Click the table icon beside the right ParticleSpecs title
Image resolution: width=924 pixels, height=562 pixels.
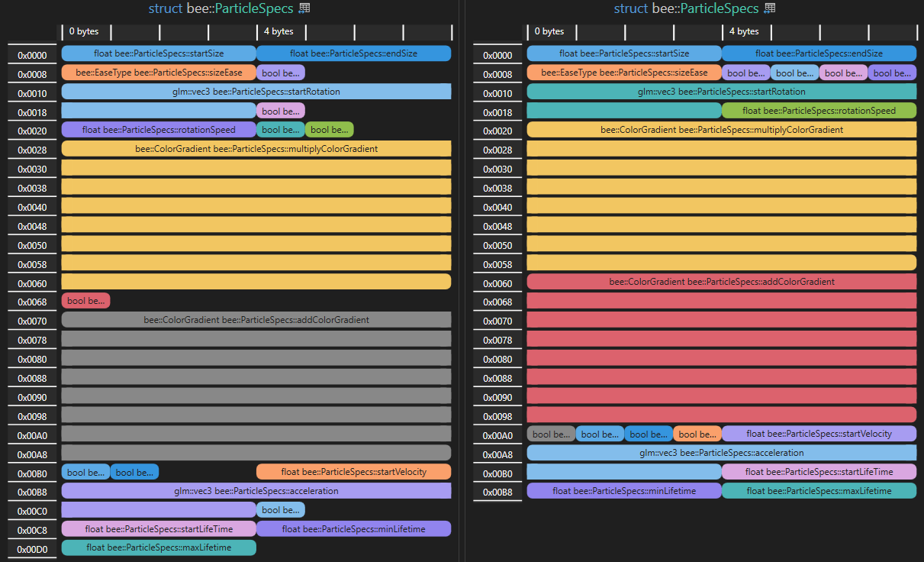[770, 8]
